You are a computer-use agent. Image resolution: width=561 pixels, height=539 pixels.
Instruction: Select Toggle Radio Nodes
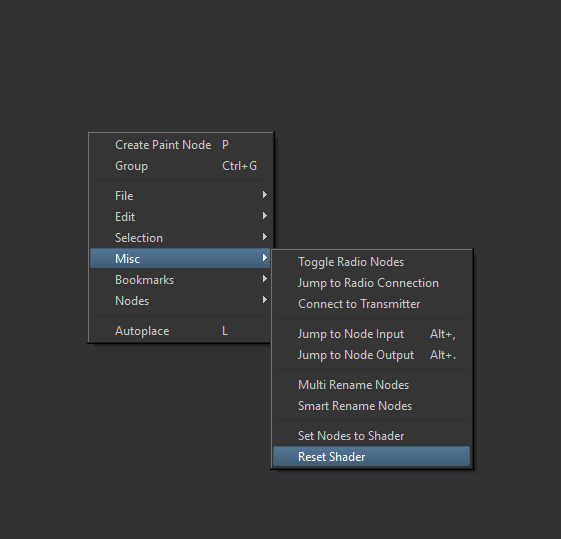tap(371, 262)
